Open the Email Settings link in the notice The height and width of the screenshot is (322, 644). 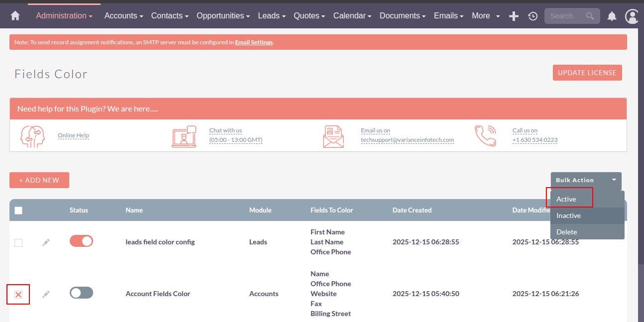point(254,42)
